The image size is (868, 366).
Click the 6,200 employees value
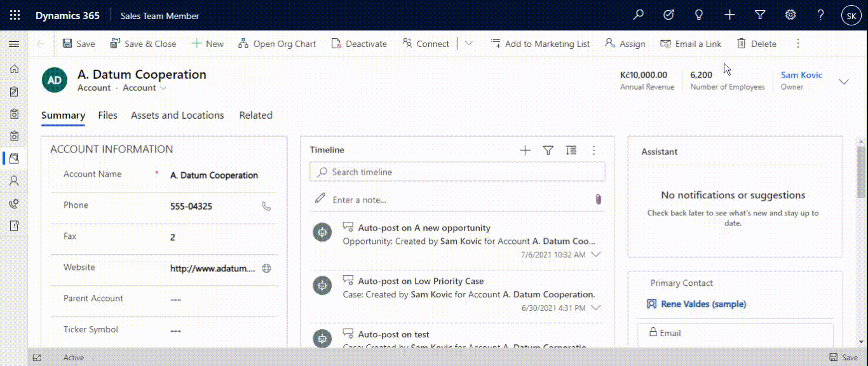702,75
